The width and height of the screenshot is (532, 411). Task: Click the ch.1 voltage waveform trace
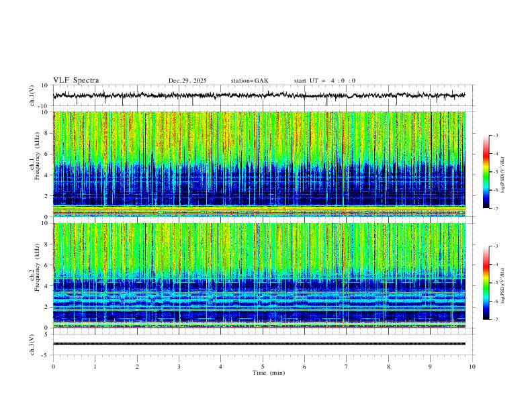coord(259,95)
